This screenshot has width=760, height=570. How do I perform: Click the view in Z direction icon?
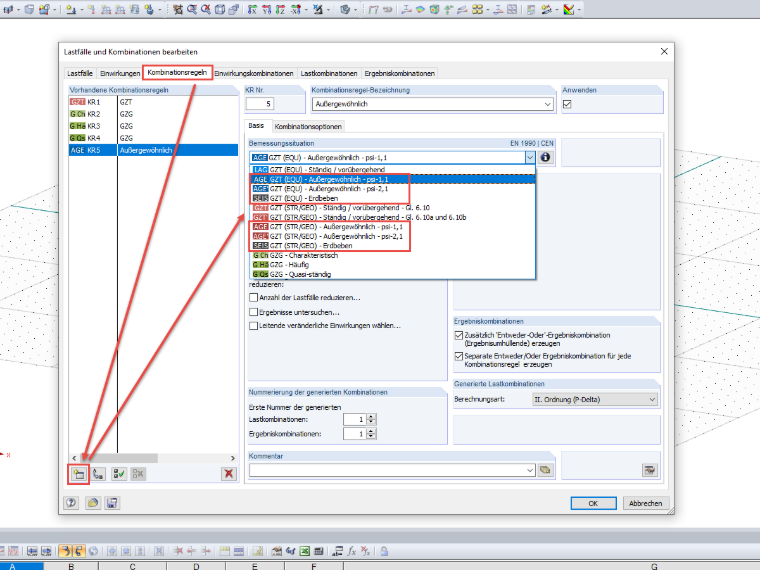click(280, 9)
